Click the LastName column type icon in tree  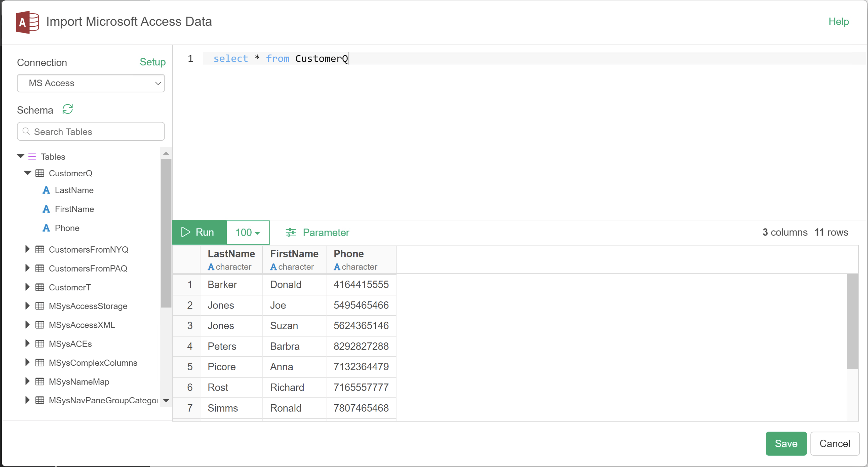coord(46,190)
